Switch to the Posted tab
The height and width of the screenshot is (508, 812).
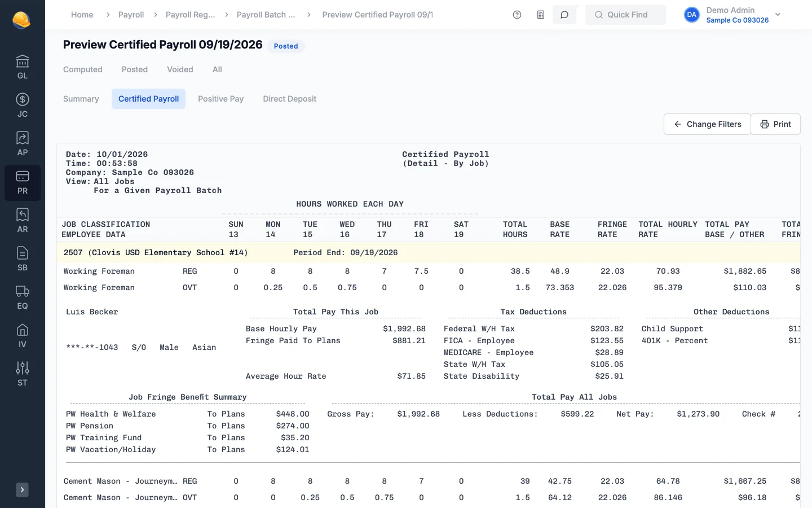(135, 69)
